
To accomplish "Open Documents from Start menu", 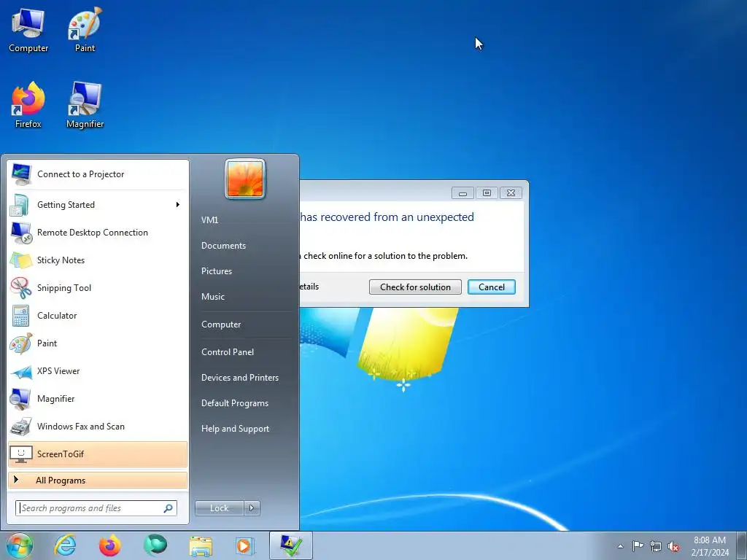I will point(223,246).
